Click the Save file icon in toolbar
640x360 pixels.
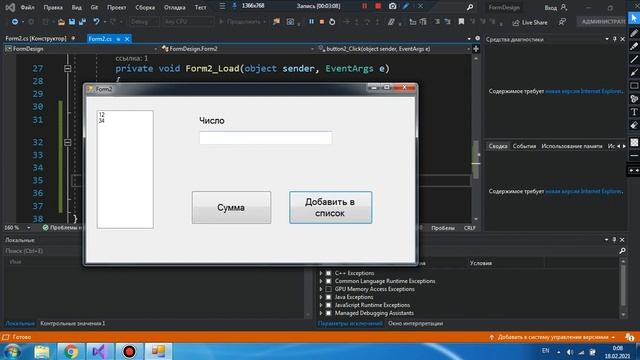click(72, 22)
